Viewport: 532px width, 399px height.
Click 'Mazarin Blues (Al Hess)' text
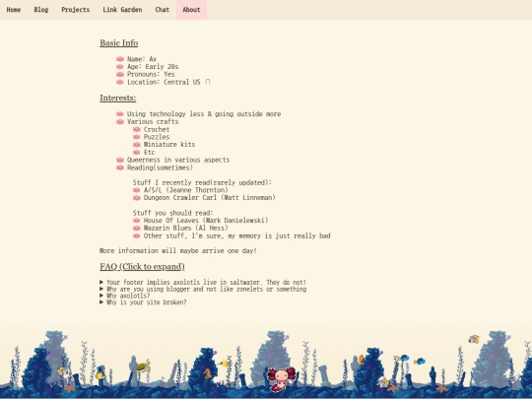[x=185, y=228]
